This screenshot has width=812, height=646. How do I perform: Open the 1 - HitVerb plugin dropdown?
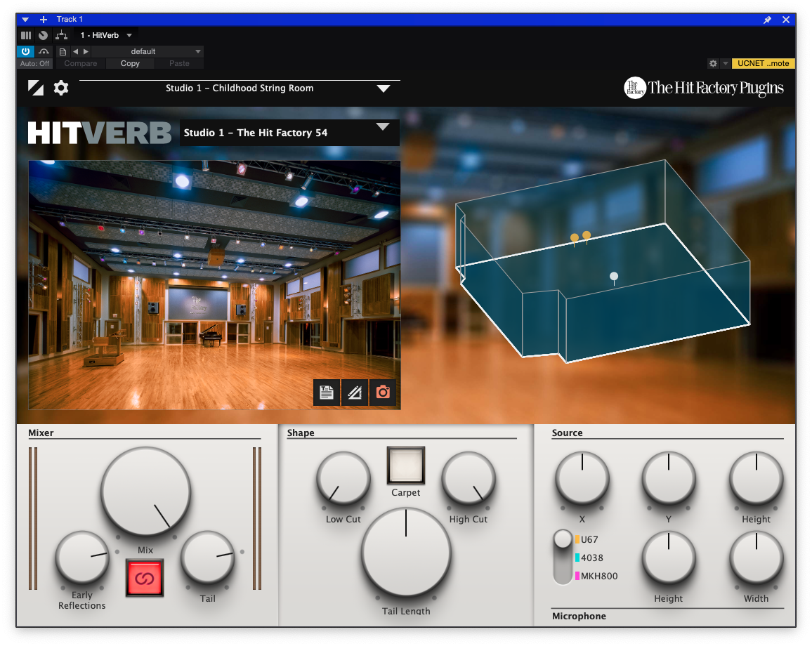pyautogui.click(x=106, y=35)
